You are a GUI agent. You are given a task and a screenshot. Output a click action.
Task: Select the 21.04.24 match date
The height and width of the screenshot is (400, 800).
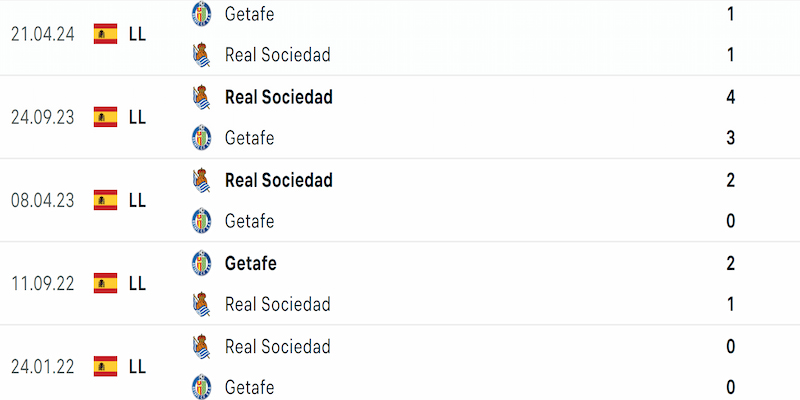tap(43, 34)
